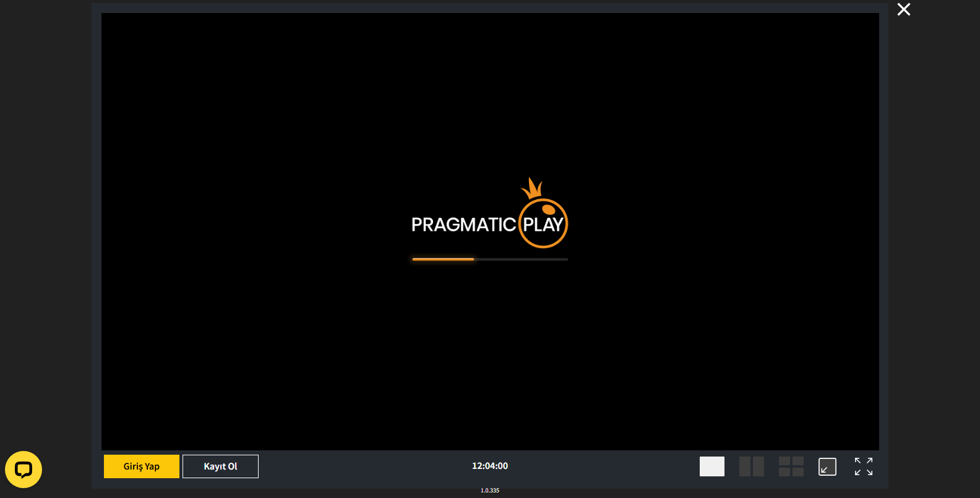Click the version number 1.0.335 text
The image size is (980, 498).
pyautogui.click(x=489, y=491)
